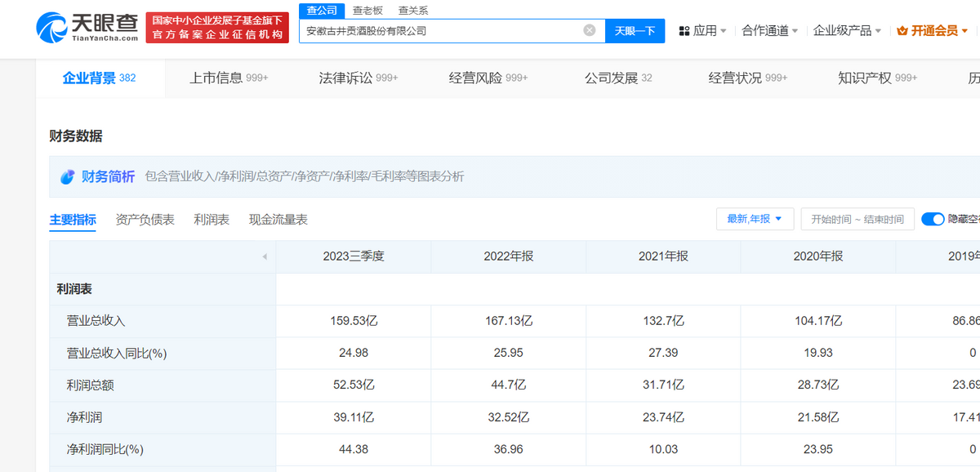Click the date range input field
This screenshot has width=980, height=472.
pos(857,219)
